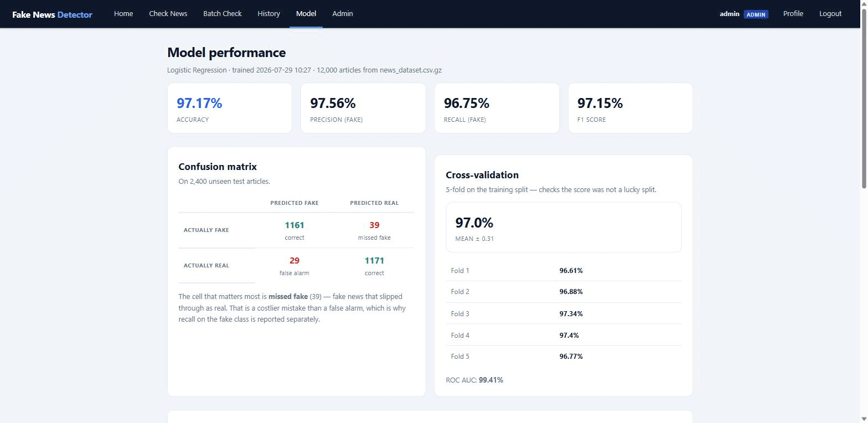868x423 pixels.
Task: Click the admin username label
Action: click(x=730, y=14)
